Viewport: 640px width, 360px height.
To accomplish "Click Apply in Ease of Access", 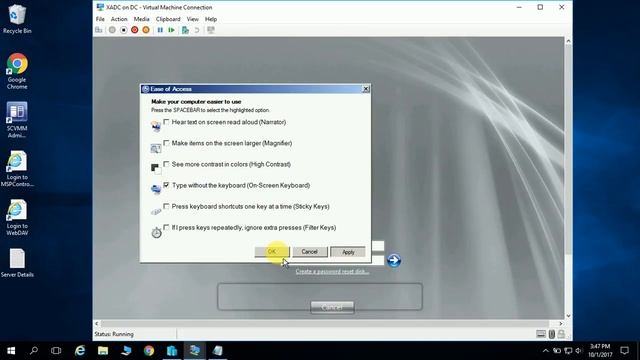I will [x=348, y=252].
